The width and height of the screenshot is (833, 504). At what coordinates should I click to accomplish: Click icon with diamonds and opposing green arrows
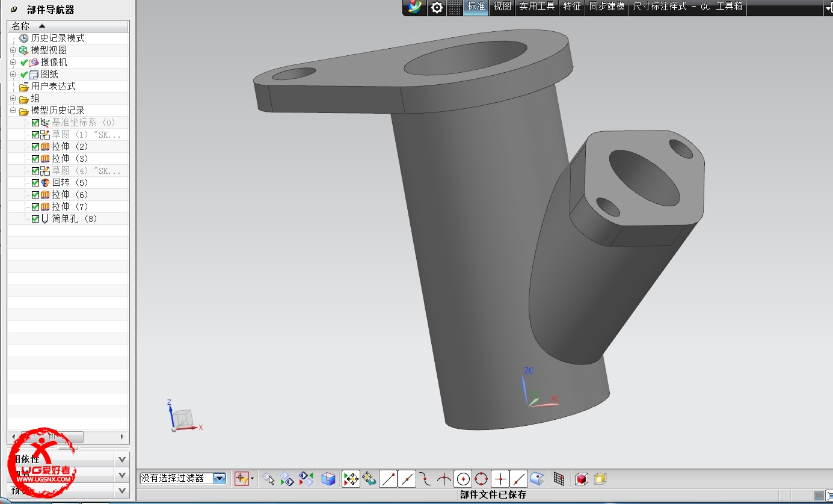coord(307,479)
